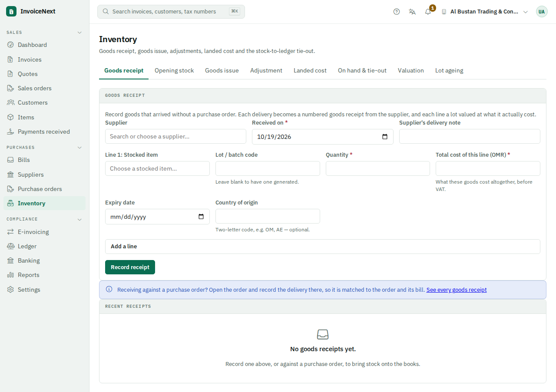Open the notifications bell
The height and width of the screenshot is (392, 556).
pyautogui.click(x=428, y=12)
